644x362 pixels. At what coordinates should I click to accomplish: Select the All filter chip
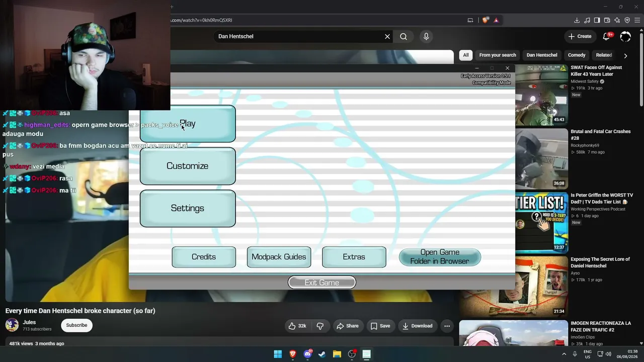pyautogui.click(x=466, y=55)
